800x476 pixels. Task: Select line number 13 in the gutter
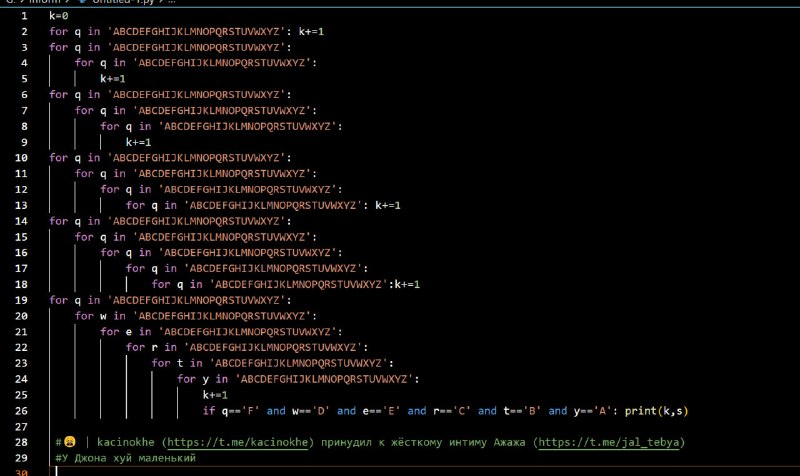click(21, 205)
